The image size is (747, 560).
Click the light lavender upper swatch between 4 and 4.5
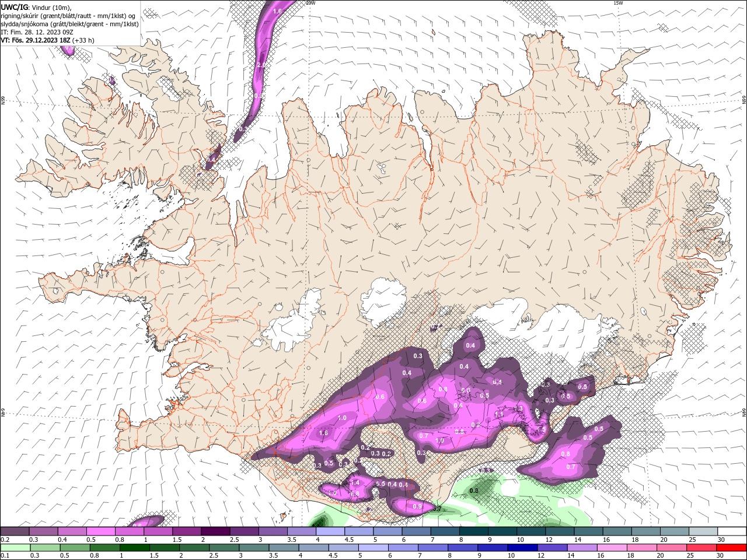329,531
